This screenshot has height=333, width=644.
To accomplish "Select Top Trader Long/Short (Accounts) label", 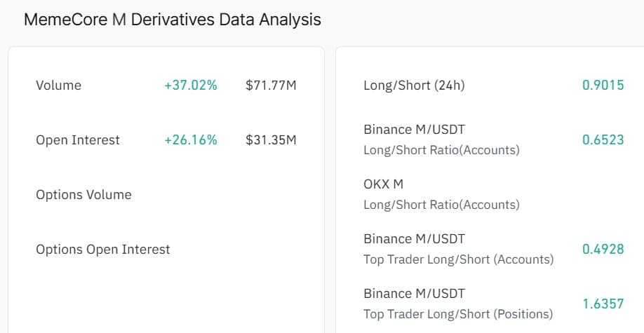I will 458,260.
